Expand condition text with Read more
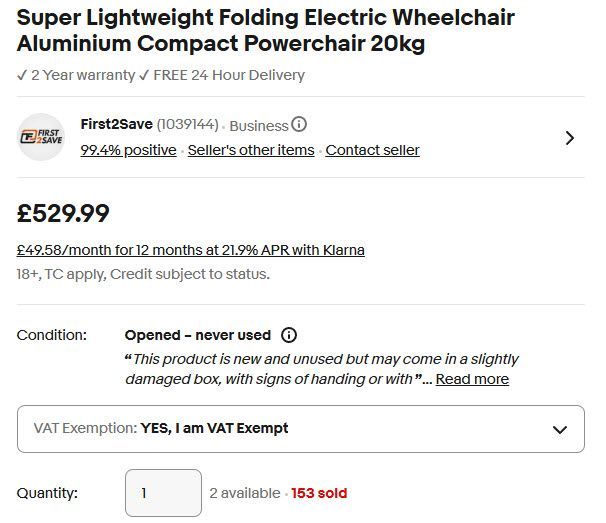The width and height of the screenshot is (606, 523). click(x=472, y=379)
